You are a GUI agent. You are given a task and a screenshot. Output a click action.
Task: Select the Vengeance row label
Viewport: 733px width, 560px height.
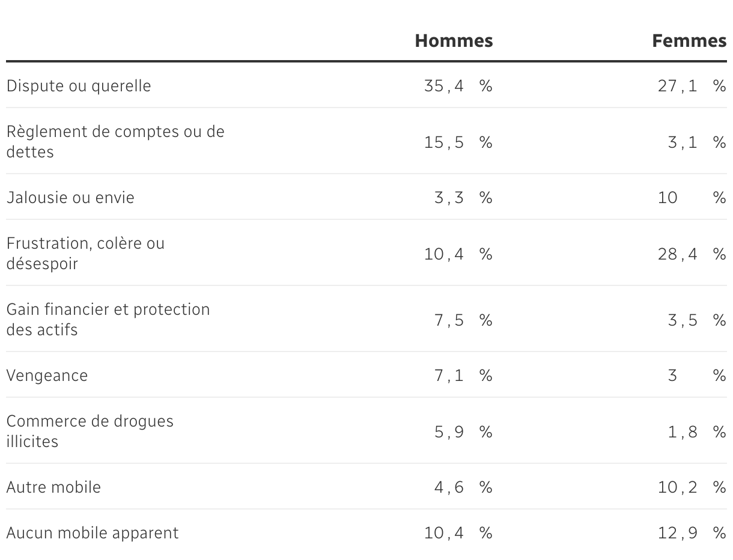47,376
